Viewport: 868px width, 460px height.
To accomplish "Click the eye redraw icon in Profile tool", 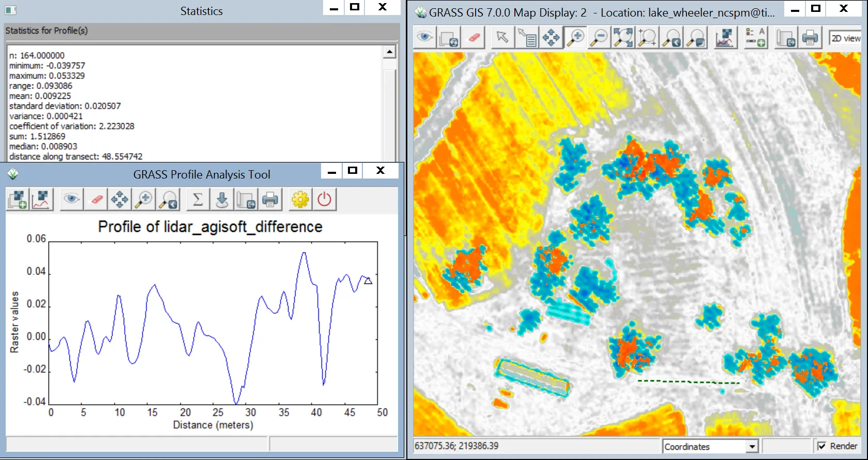I will pos(71,200).
